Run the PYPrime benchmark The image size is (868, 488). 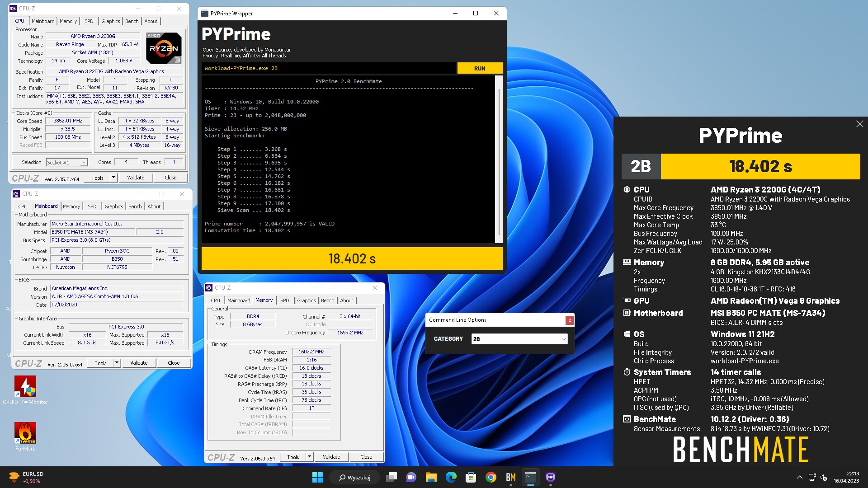pos(480,68)
